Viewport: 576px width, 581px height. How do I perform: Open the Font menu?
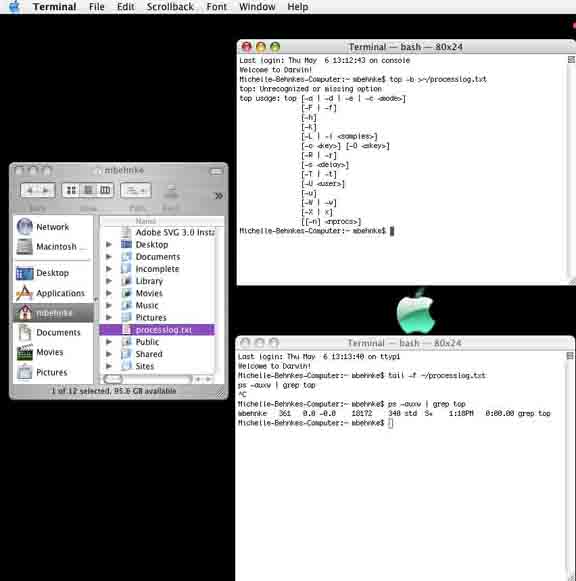(216, 7)
